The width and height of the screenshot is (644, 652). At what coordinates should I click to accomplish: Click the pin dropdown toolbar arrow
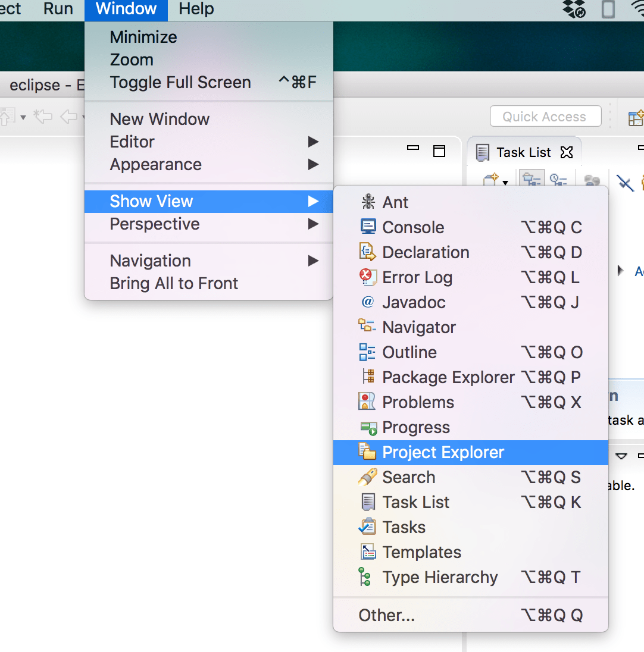tap(23, 118)
